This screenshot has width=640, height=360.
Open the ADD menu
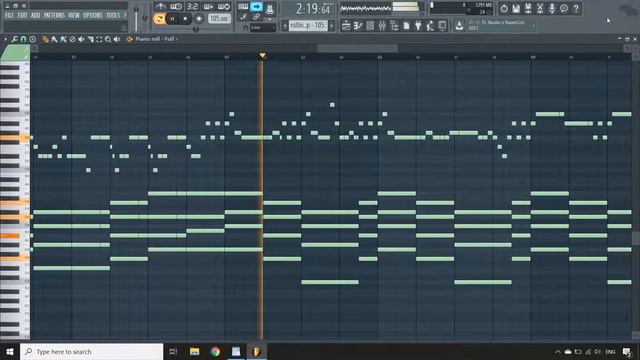[x=36, y=16]
